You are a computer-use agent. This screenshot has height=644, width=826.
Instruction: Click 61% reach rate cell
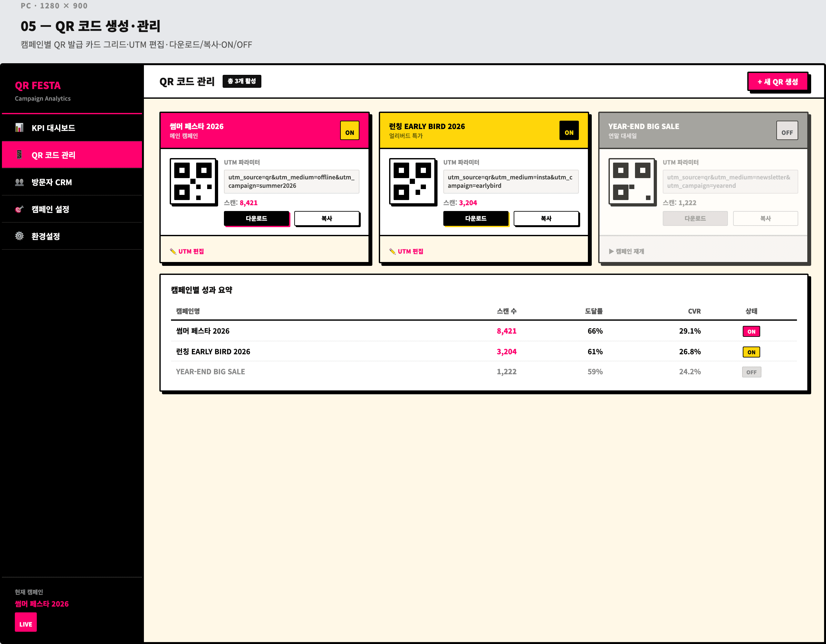[x=595, y=351]
